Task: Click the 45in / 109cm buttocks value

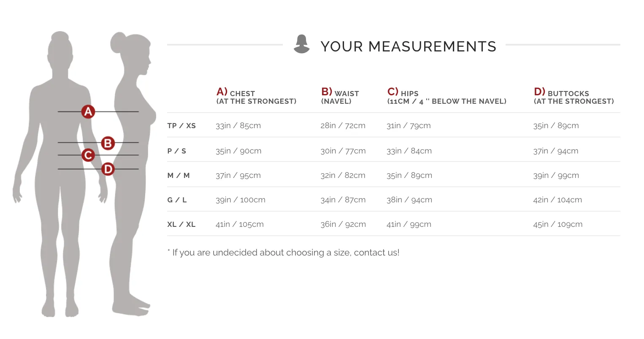Action: click(557, 224)
